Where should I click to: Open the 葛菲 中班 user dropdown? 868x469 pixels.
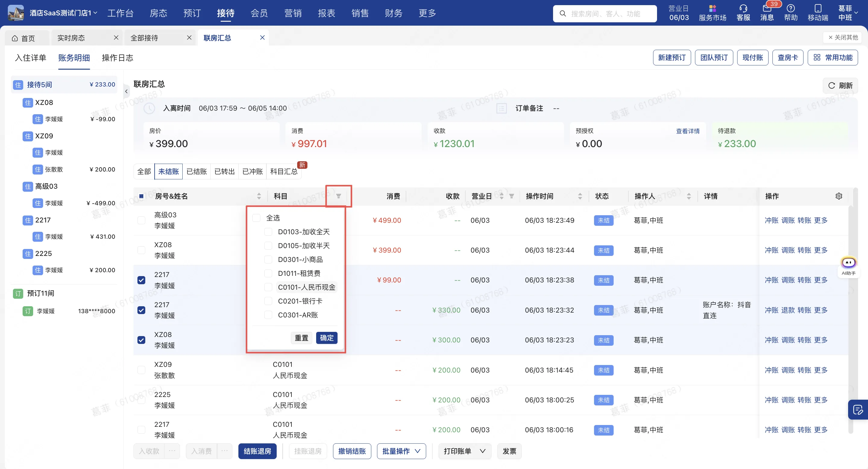pos(848,13)
